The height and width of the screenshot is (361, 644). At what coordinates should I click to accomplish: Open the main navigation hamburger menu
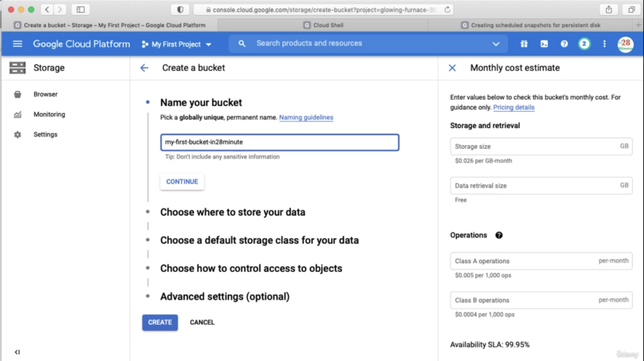pyautogui.click(x=17, y=44)
